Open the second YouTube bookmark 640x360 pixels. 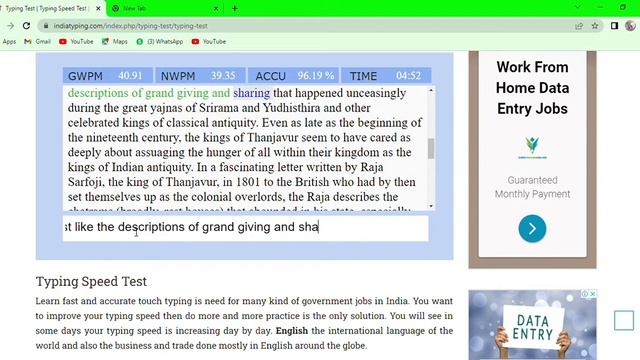209,42
